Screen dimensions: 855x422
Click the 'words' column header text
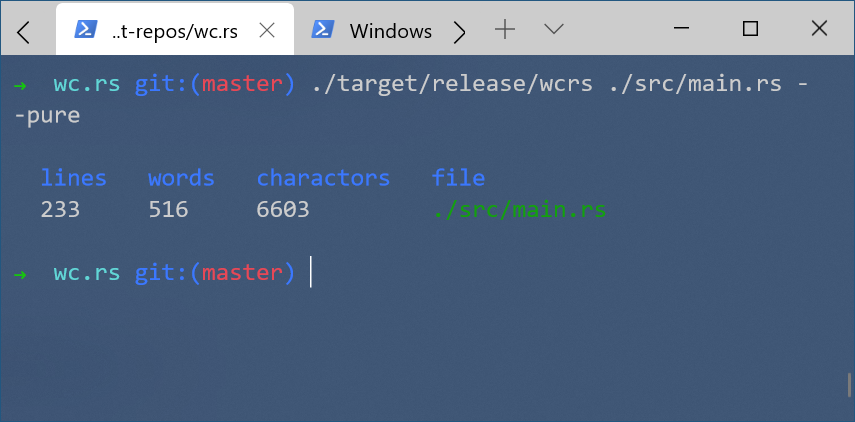[x=181, y=178]
